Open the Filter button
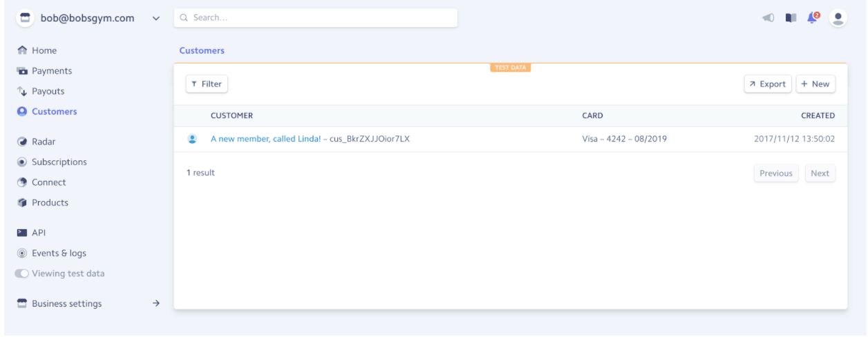 [x=207, y=84]
